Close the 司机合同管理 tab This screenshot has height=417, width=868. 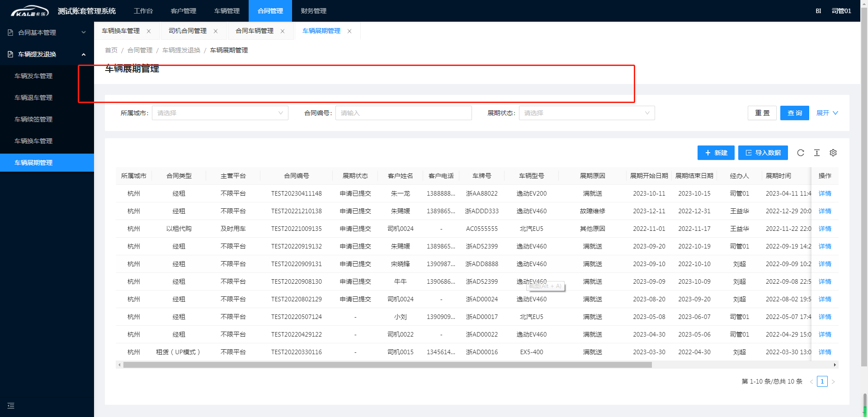216,31
